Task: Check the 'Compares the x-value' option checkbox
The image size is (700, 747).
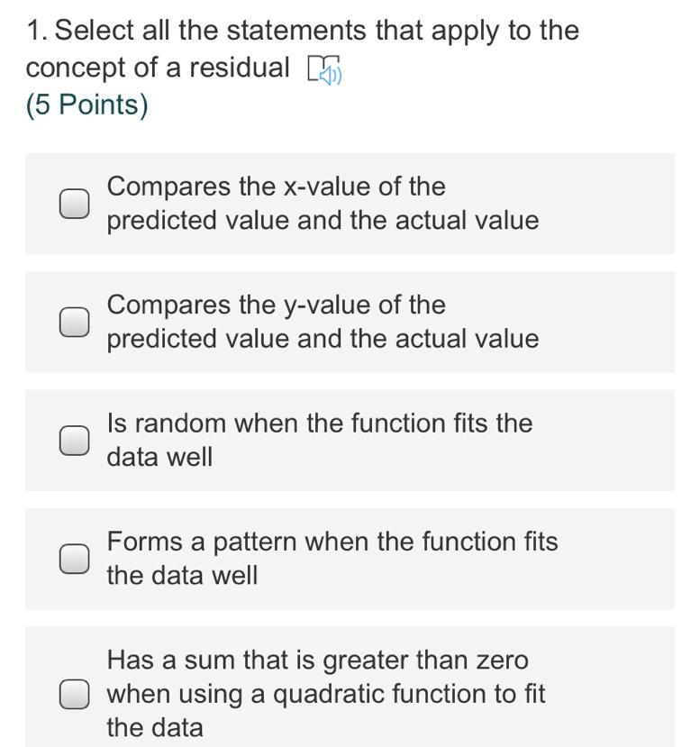Action: pyautogui.click(x=75, y=204)
